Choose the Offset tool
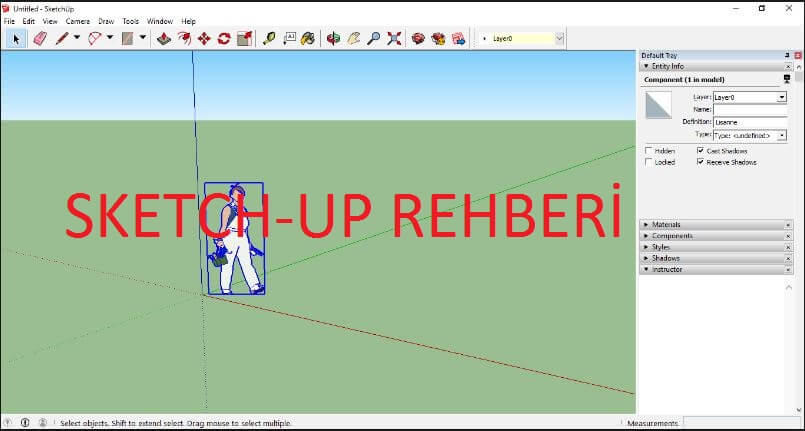 184,38
